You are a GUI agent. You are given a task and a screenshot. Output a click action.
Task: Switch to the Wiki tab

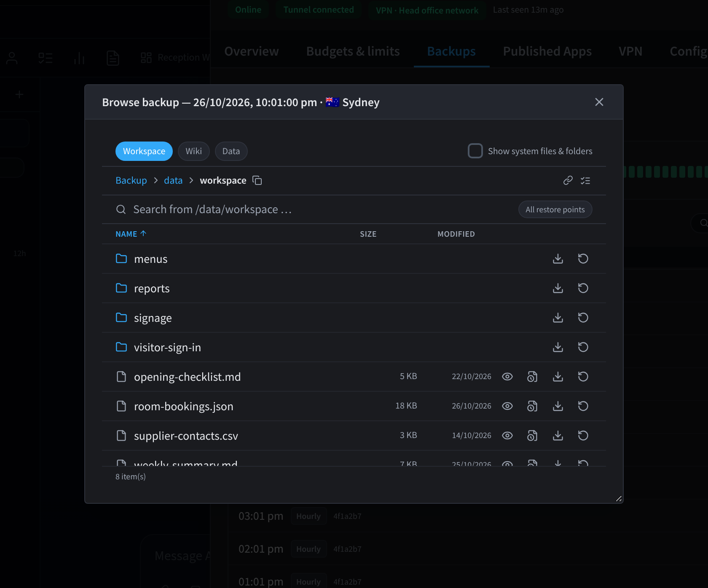coord(194,151)
